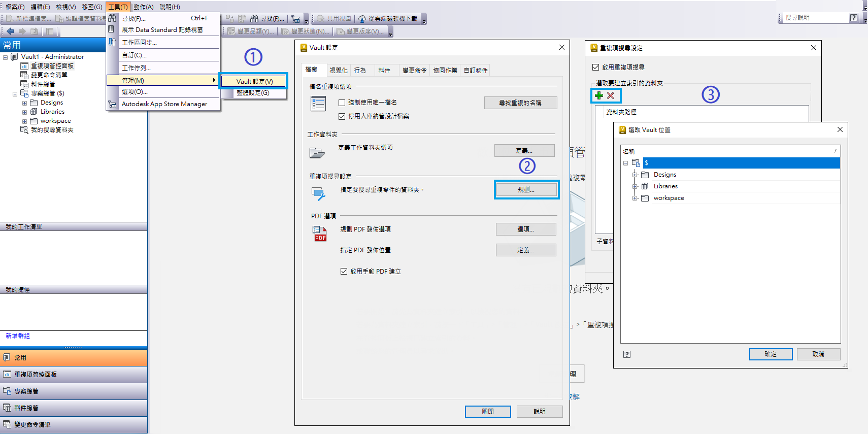Click the 變更命令清單 icon in bottom navigation
Image resolution: width=868 pixels, height=434 pixels.
tap(7, 425)
